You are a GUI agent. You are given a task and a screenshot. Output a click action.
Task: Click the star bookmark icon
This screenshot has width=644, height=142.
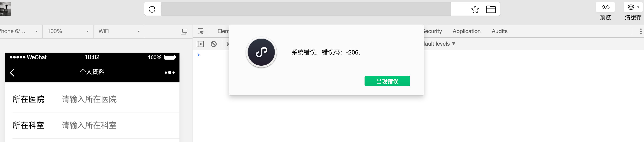475,9
